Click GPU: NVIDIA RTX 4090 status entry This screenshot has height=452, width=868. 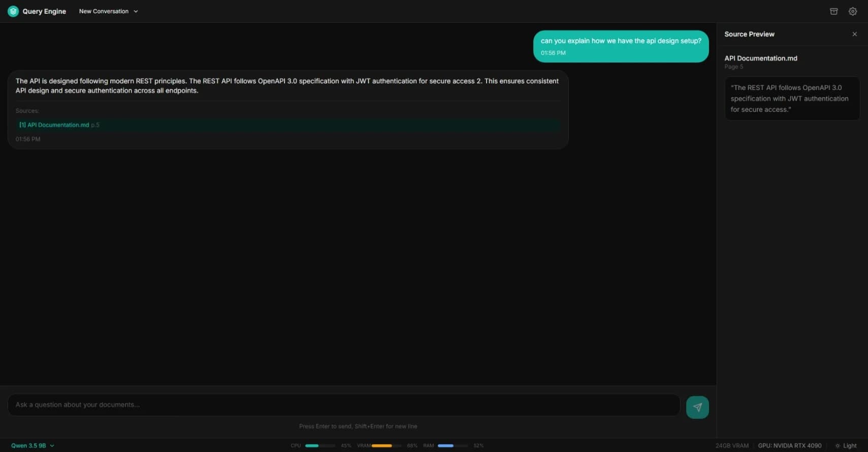click(790, 445)
